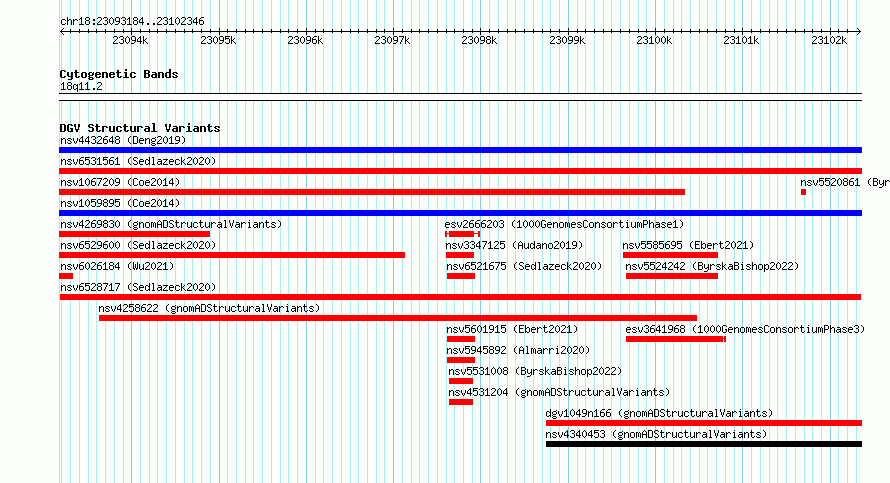The height and width of the screenshot is (483, 890).
Task: Click the red bar under nsv5601915
Action: (461, 339)
